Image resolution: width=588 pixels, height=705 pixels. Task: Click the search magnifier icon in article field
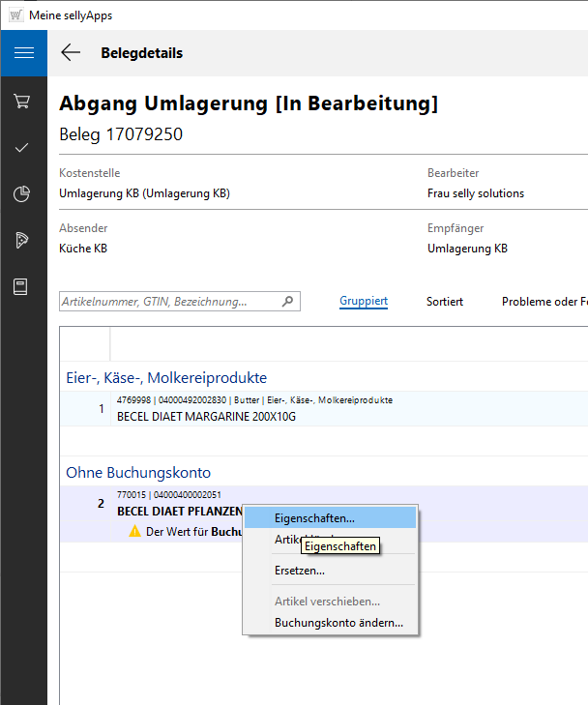point(287,302)
